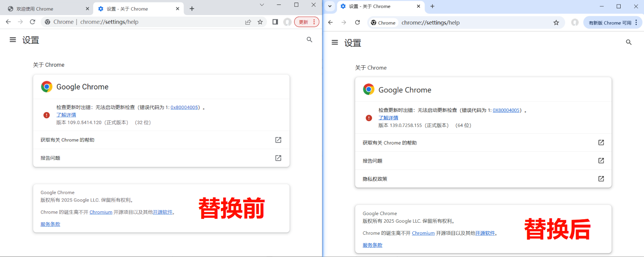This screenshot has width=644, height=257.
Task: Close 设置 tab in left window
Action: pos(178,9)
